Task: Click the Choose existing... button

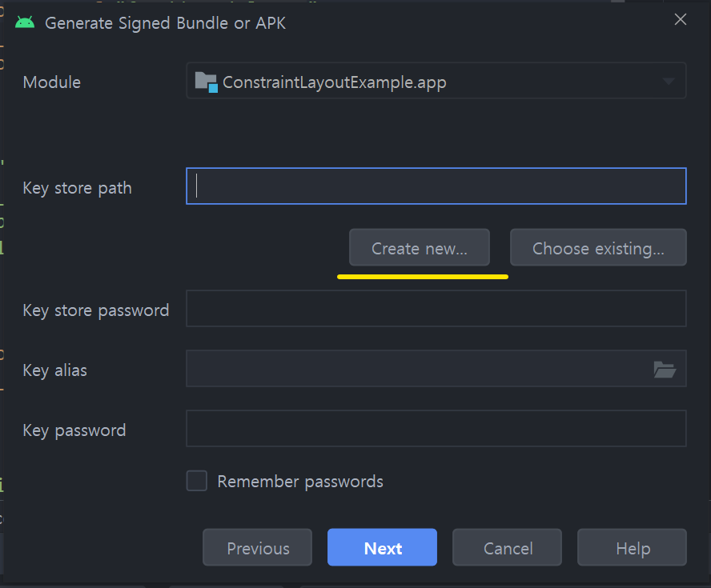Action: click(x=598, y=247)
